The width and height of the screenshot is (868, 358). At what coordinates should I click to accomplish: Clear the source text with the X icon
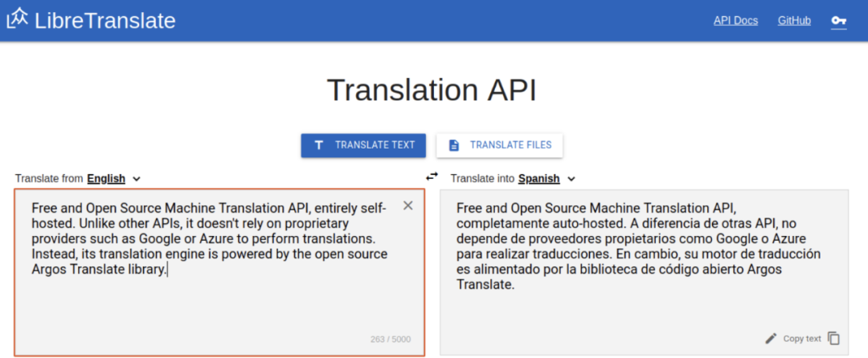pos(408,206)
